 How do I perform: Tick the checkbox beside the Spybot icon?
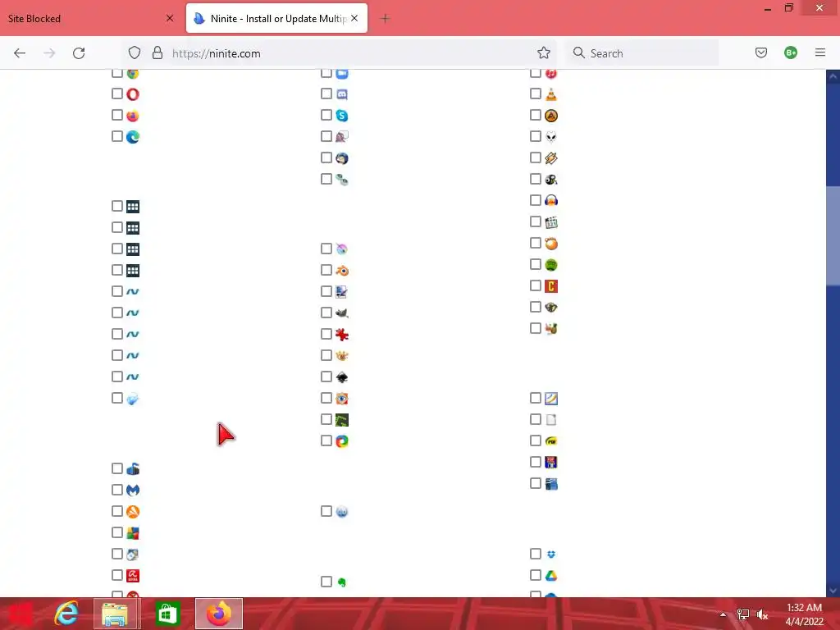click(x=117, y=554)
